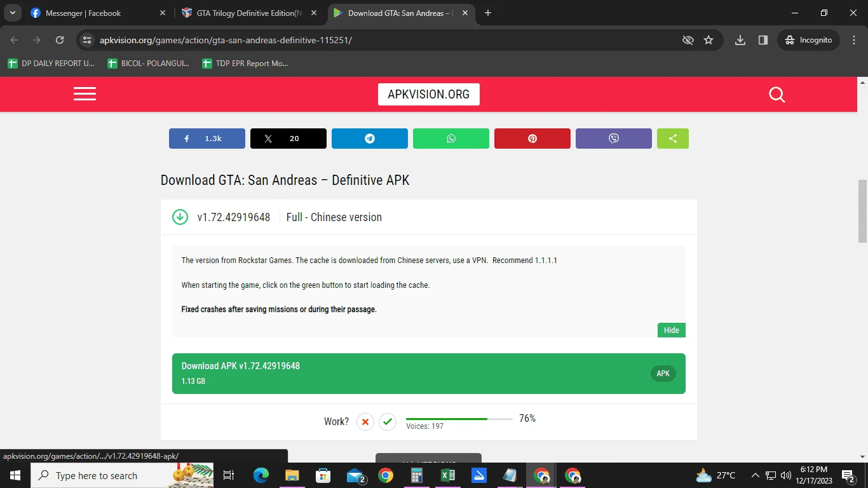Image resolution: width=868 pixels, height=488 pixels.
Task: Open the weather widget showing 27°C
Action: click(715, 475)
